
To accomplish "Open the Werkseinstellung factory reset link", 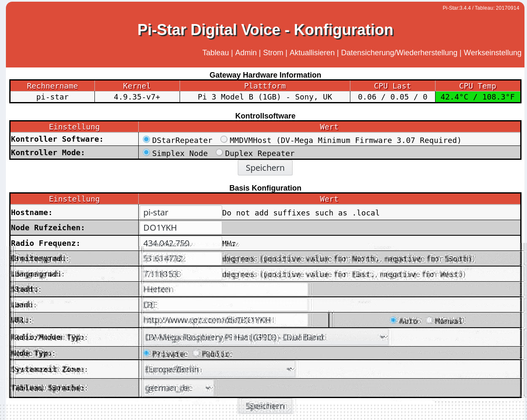I will click(x=492, y=53).
